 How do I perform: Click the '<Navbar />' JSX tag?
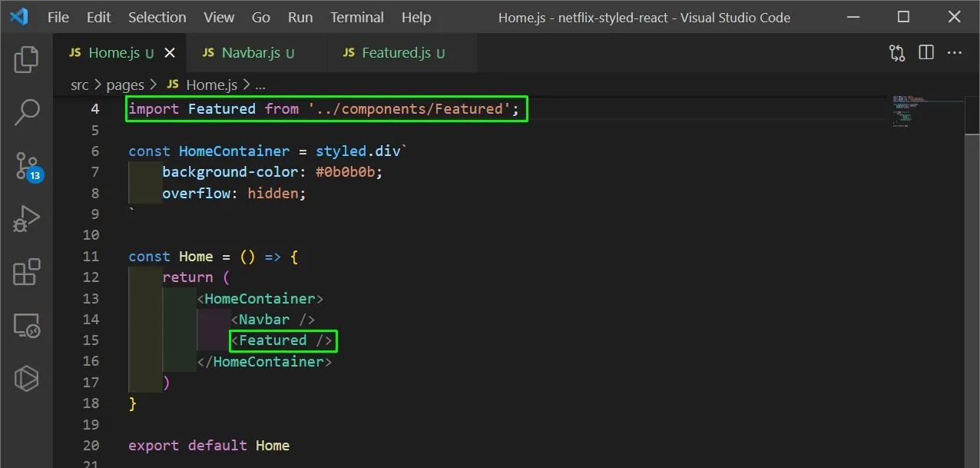(x=273, y=320)
